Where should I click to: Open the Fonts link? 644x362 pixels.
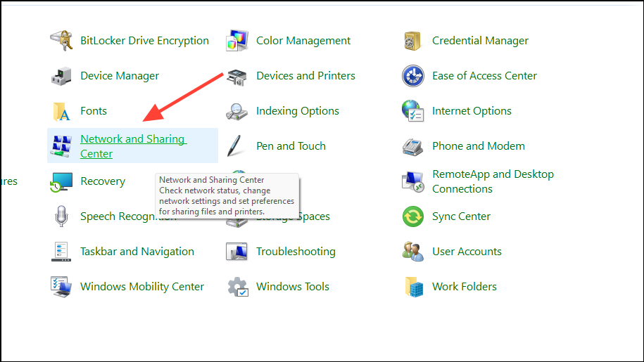point(94,111)
